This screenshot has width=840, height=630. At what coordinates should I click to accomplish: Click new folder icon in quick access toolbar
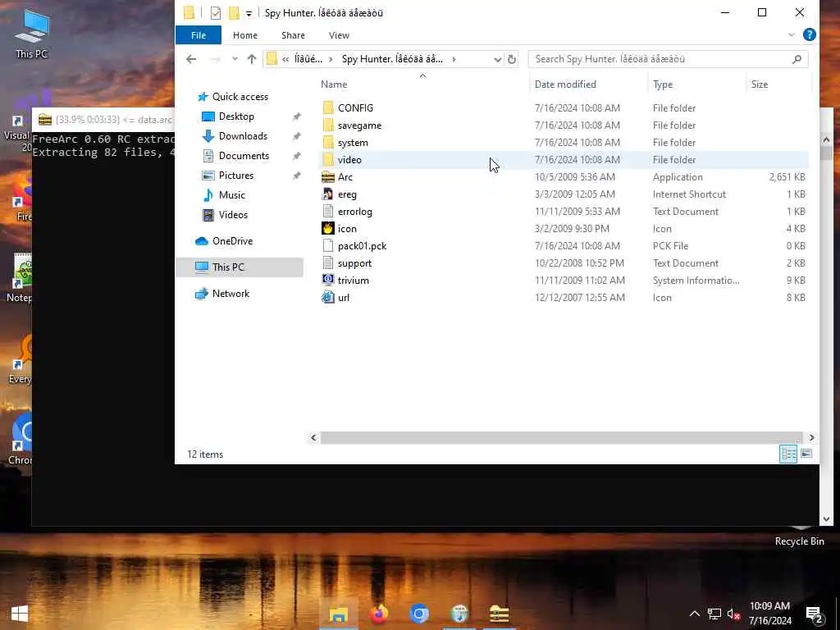point(234,13)
